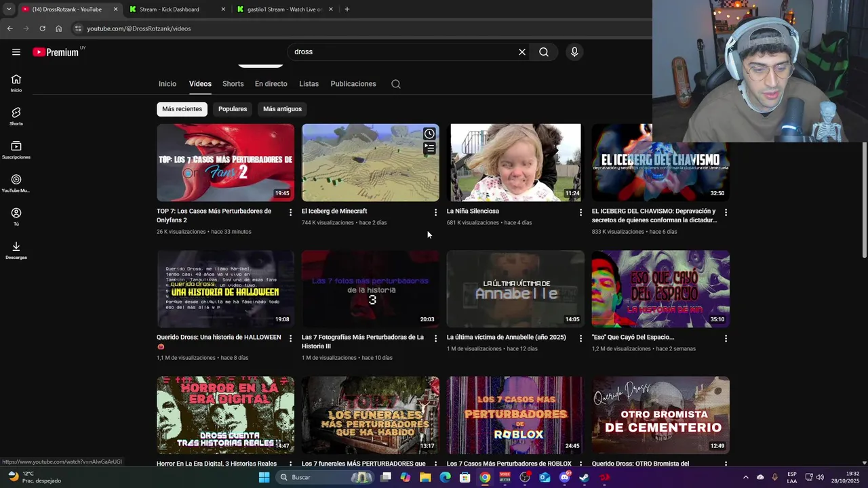Go to YouTube Premium home logo
The height and width of the screenshot is (488, 868).
(x=56, y=52)
